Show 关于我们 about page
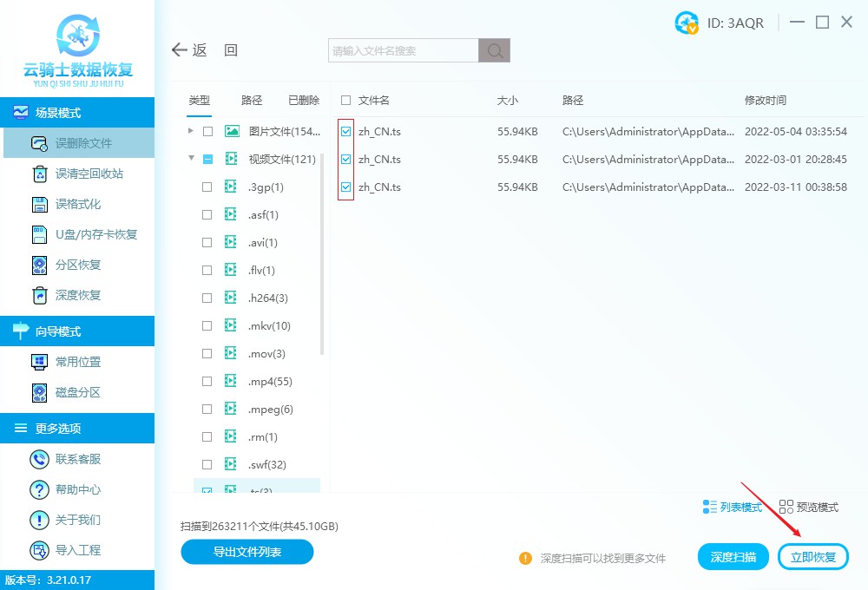Screen dimensions: 868x590 (x=67, y=520)
